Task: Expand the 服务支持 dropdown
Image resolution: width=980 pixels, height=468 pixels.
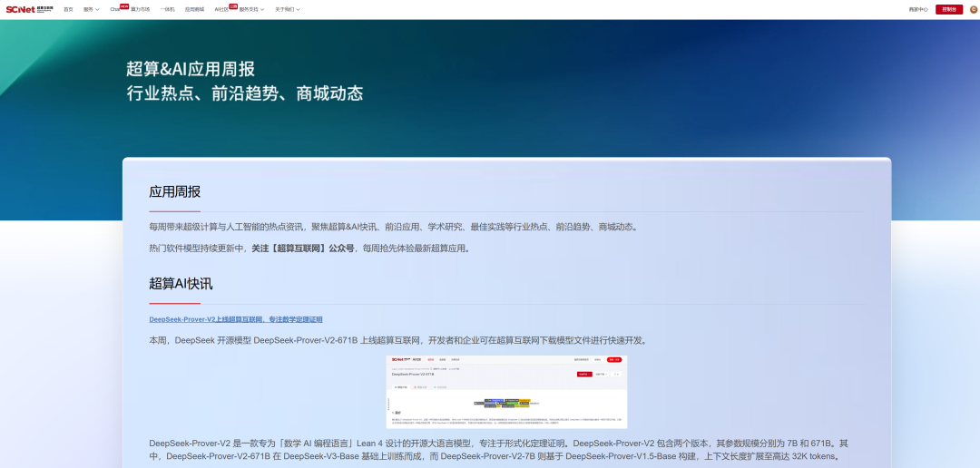Action: 251,9
